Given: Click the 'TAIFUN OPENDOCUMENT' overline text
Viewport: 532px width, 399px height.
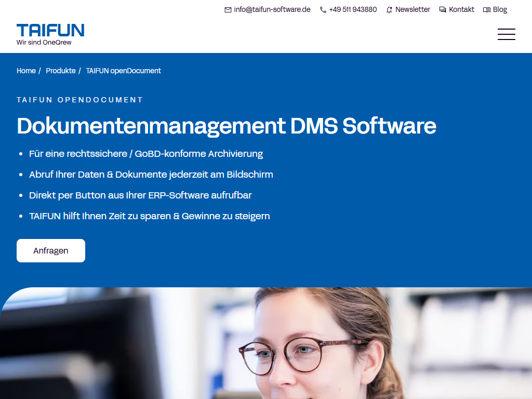Looking at the screenshot, I should (79, 100).
